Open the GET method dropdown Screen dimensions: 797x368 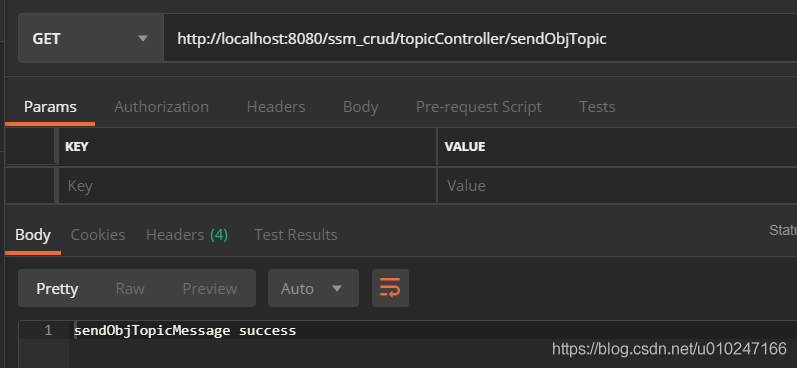(90, 39)
